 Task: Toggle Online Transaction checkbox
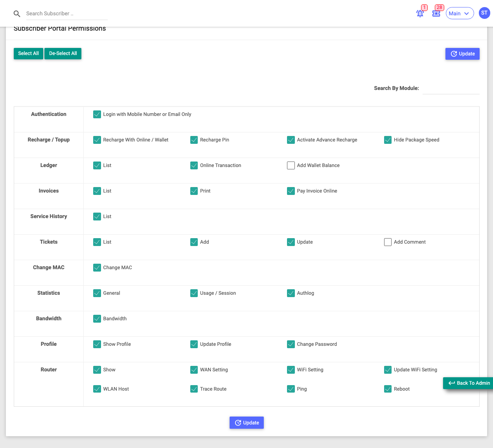[194, 165]
